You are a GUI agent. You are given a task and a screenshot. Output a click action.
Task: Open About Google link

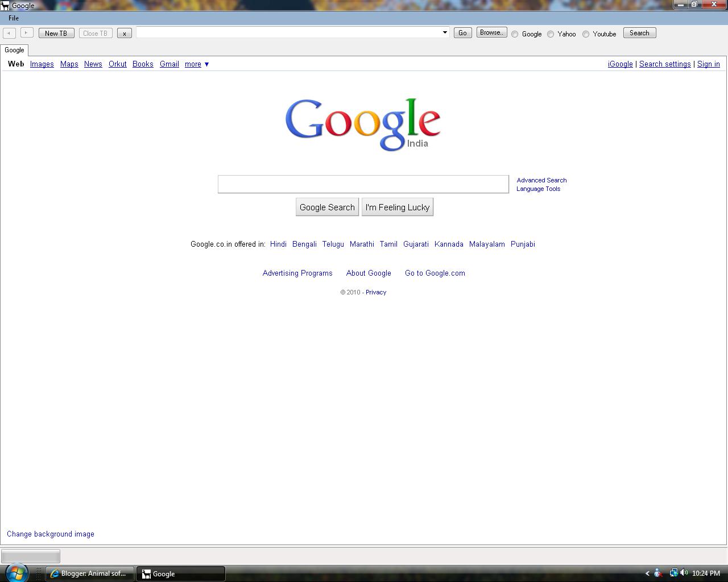click(369, 273)
